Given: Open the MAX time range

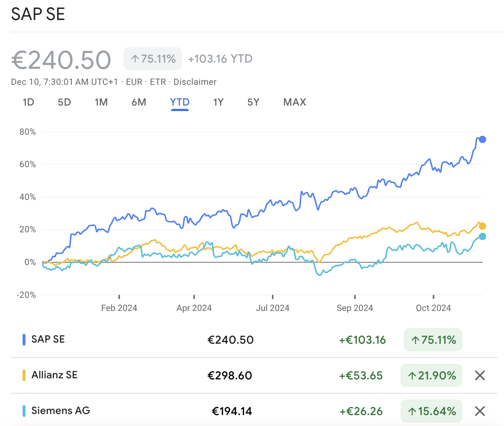Looking at the screenshot, I should click(295, 102).
